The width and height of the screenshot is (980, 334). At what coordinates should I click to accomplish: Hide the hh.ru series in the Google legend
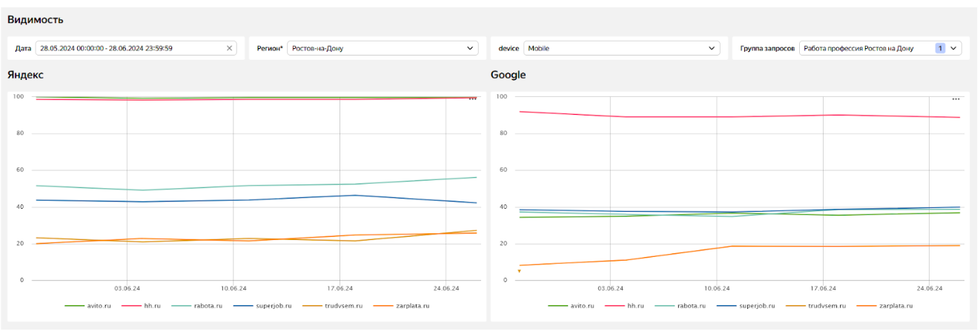tap(637, 305)
